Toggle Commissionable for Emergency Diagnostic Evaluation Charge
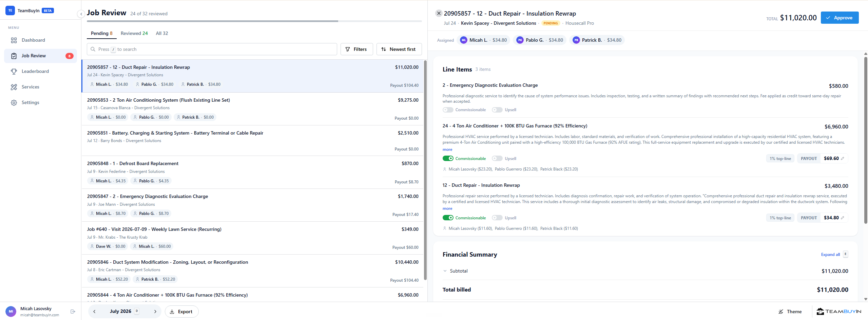This screenshot has height=320, width=868. [448, 110]
